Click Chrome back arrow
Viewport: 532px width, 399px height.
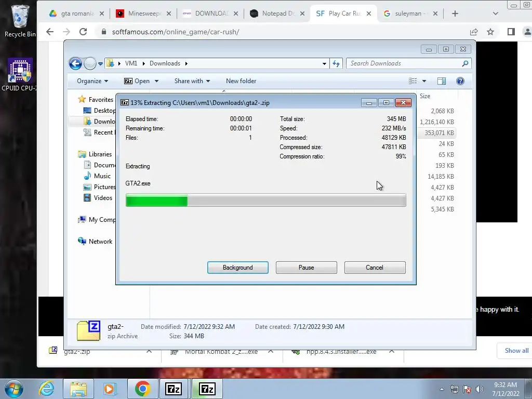pyautogui.click(x=50, y=32)
